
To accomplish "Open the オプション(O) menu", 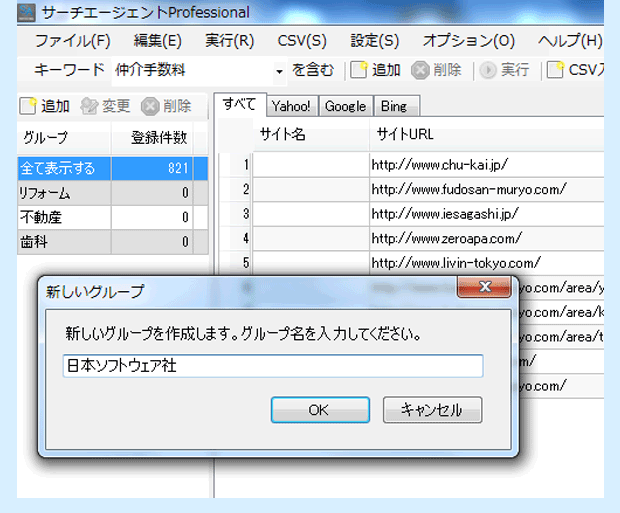I will pyautogui.click(x=469, y=40).
